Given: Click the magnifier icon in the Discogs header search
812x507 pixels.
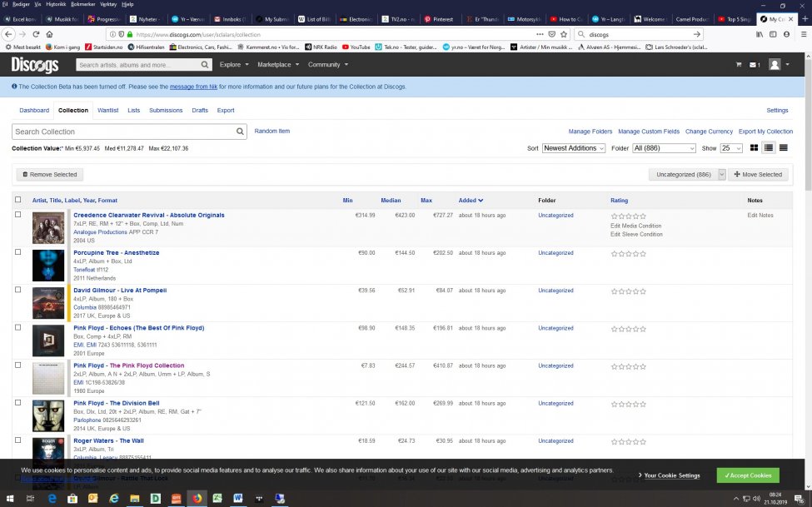Looking at the screenshot, I should 205,65.
